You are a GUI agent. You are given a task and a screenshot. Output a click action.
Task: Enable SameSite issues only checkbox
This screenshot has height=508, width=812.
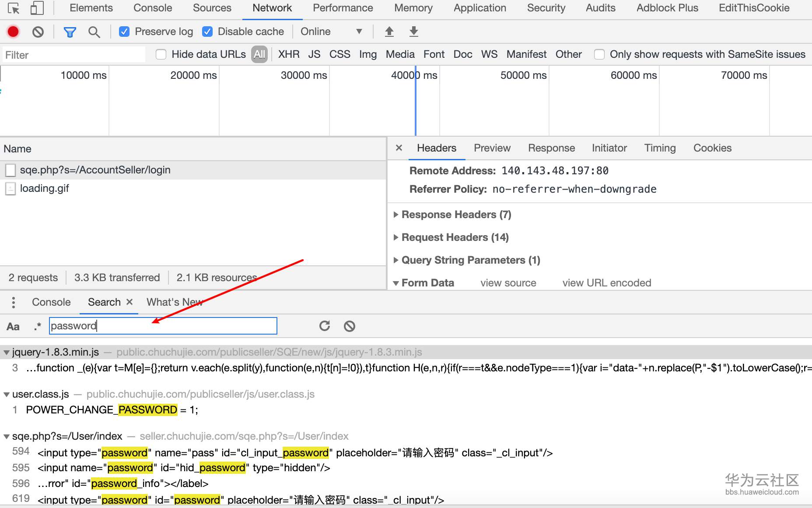click(599, 54)
